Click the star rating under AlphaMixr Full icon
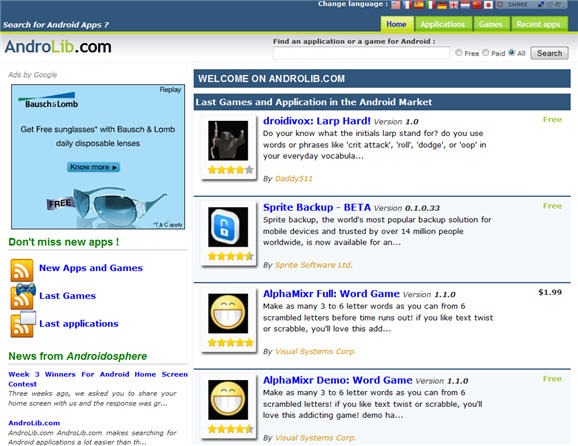Image resolution: width=578 pixels, height=446 pixels. 230,342
